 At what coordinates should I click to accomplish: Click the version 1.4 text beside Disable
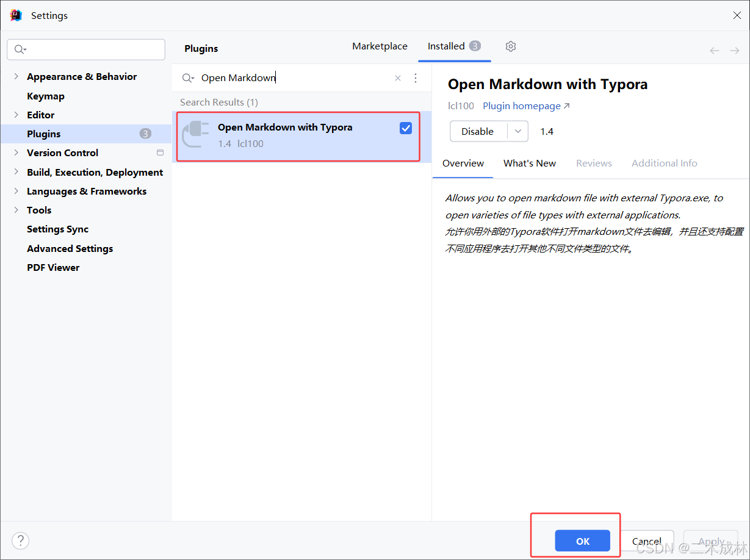pyautogui.click(x=547, y=132)
